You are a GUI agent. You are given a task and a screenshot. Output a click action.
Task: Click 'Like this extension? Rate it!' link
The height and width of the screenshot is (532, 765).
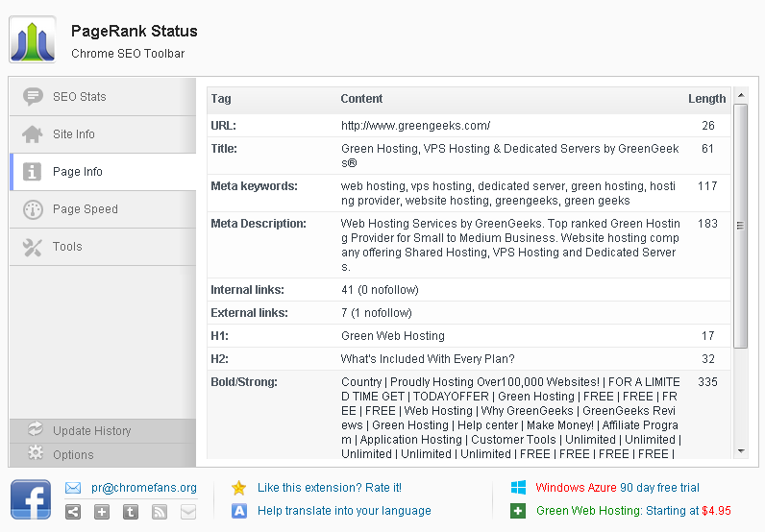coord(330,488)
